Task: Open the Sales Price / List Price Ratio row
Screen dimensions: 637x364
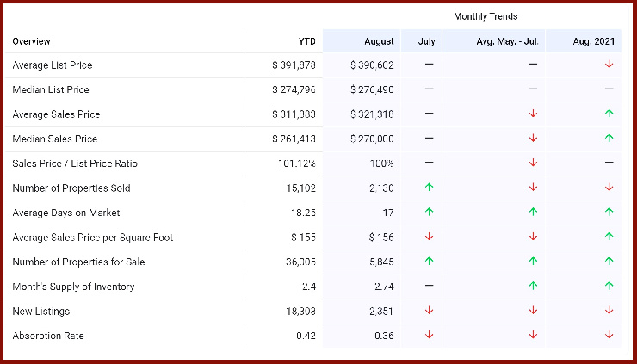Action: tap(75, 163)
